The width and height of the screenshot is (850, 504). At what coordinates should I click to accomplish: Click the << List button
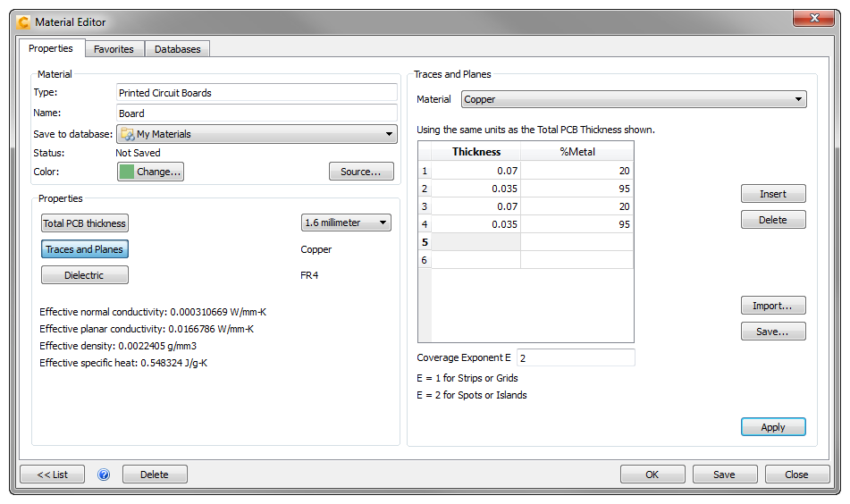point(53,475)
